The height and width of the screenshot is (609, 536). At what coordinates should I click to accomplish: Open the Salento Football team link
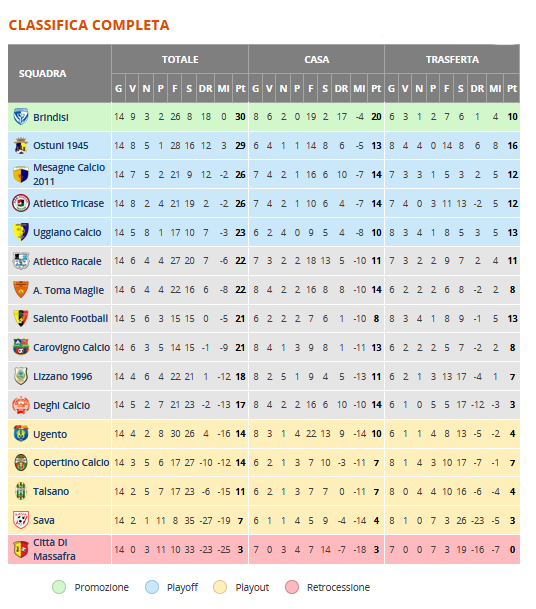(x=70, y=318)
